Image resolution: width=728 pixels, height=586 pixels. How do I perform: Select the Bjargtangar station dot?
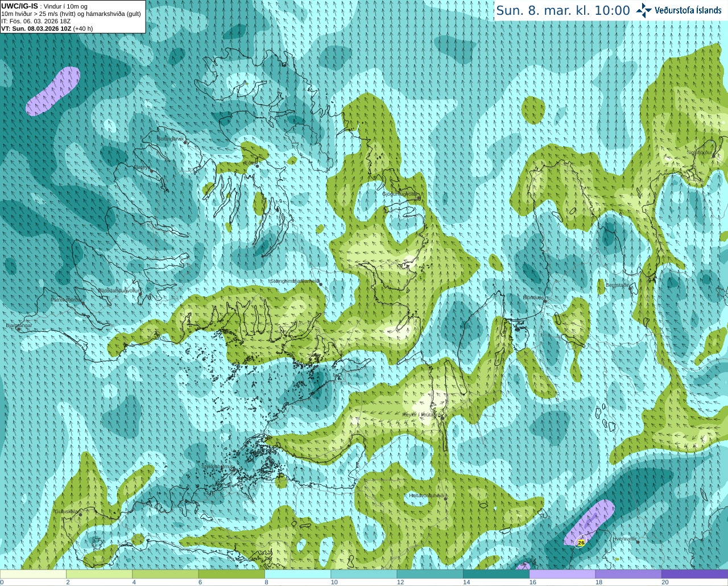point(19,329)
